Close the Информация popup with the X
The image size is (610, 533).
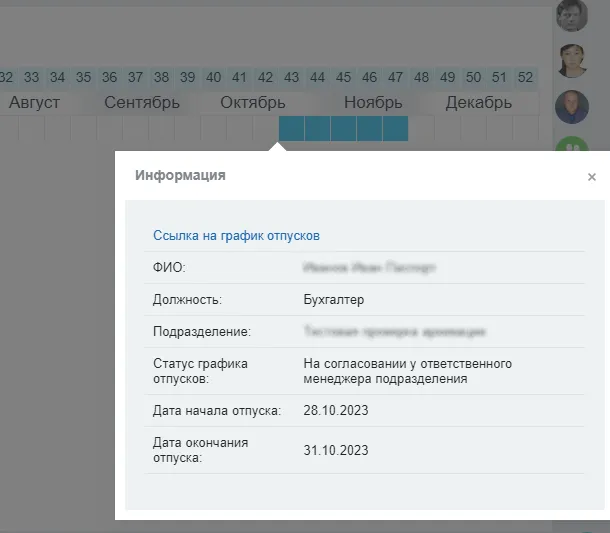tap(591, 177)
